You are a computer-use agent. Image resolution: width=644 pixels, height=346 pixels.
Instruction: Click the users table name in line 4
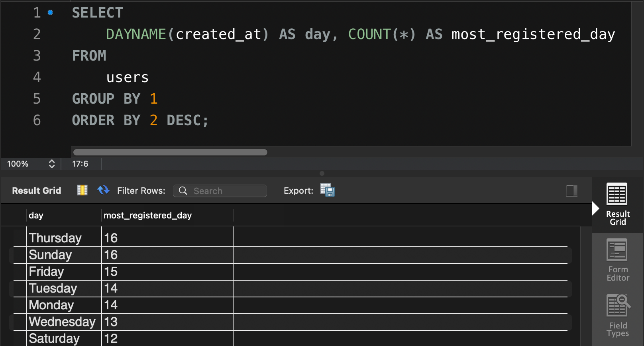point(128,77)
